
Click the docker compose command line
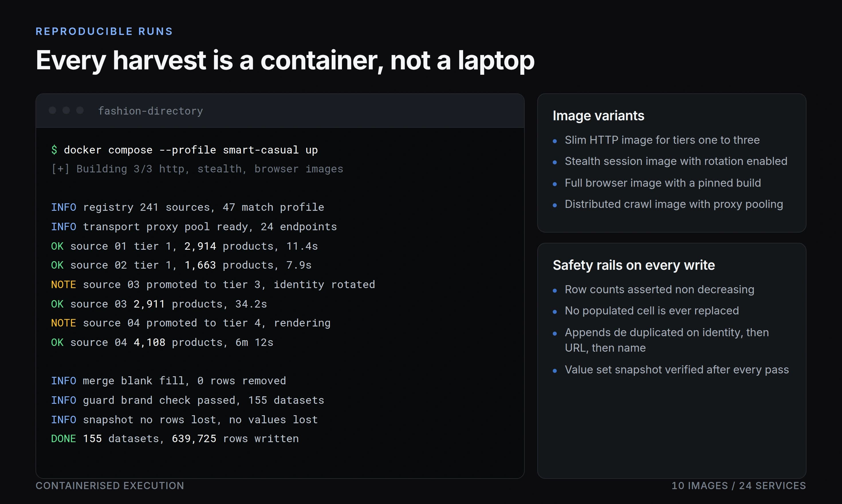(184, 150)
